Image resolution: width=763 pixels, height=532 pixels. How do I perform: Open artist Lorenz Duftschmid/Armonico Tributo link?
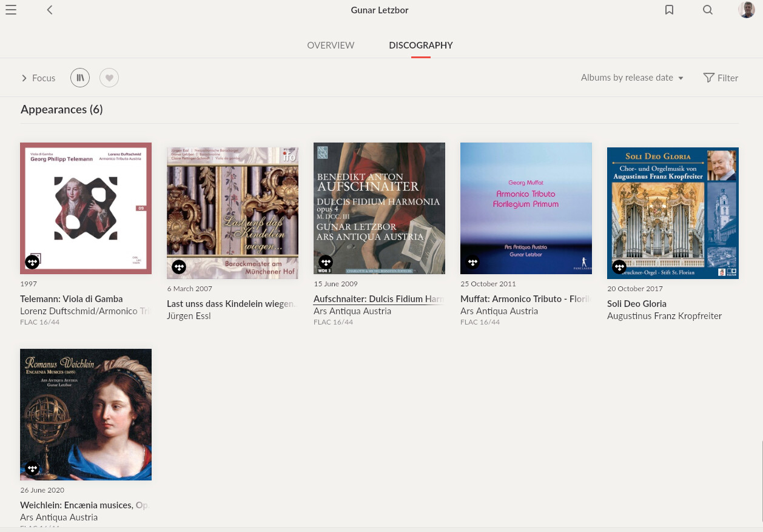(x=86, y=311)
